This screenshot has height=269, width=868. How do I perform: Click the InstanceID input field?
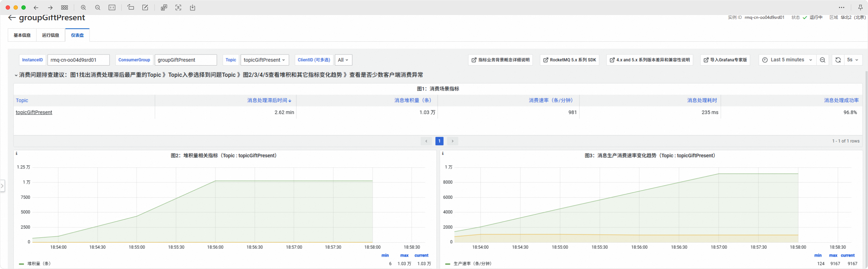coord(78,60)
